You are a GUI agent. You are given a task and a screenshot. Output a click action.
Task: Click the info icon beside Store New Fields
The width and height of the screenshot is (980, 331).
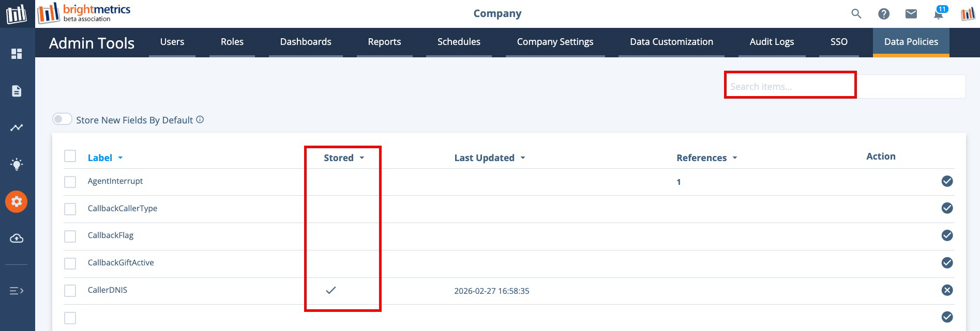[x=200, y=120]
